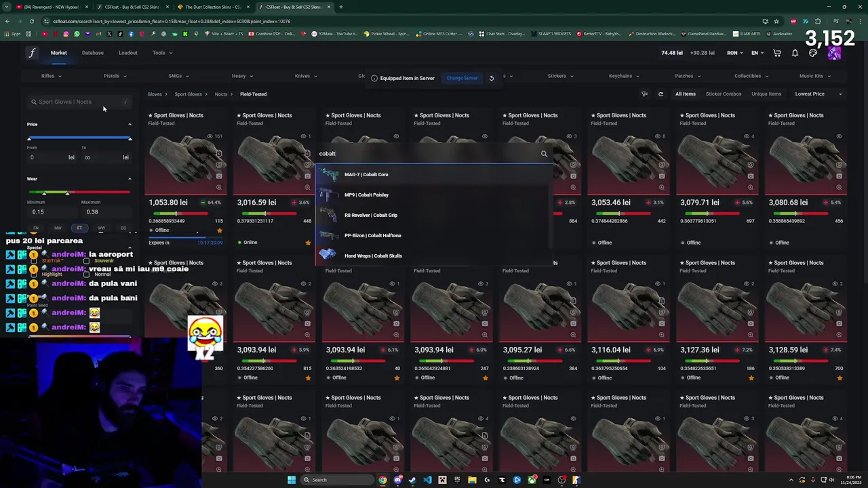Expand the Rifles category dropdown
This screenshot has height=488, width=868.
[x=52, y=76]
